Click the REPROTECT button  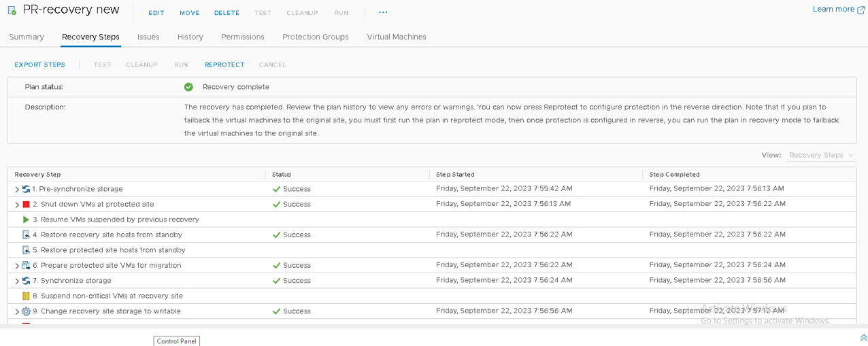tap(224, 65)
